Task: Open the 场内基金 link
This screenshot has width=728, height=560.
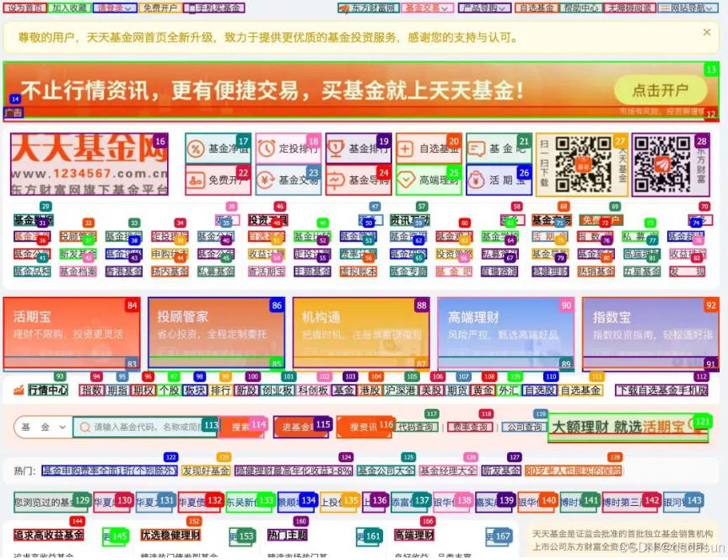Action: tap(170, 272)
